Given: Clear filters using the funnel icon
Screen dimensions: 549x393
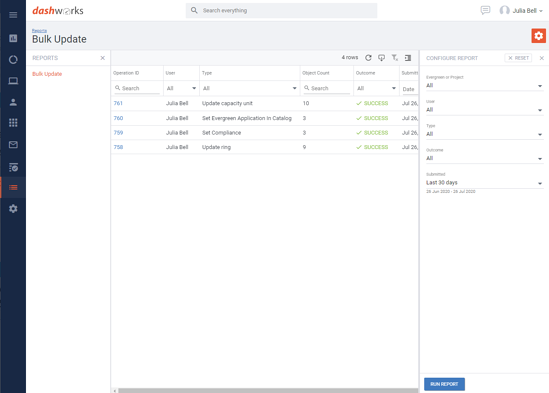Looking at the screenshot, I should point(395,58).
